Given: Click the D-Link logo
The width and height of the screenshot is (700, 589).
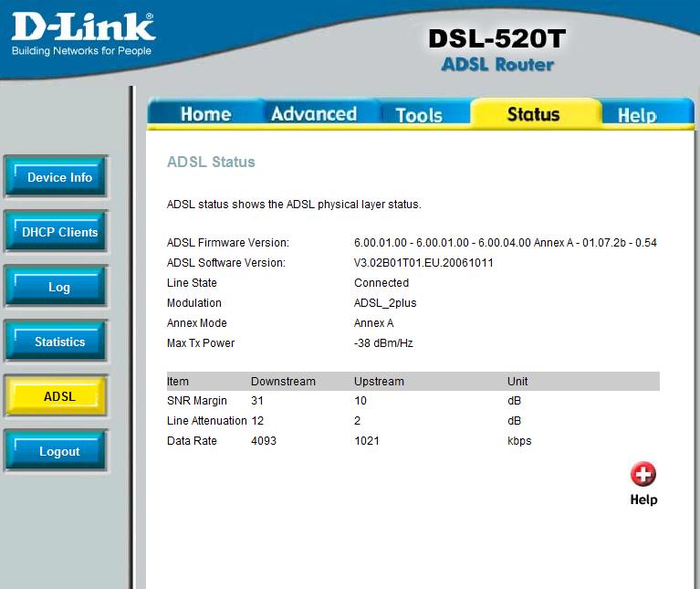Looking at the screenshot, I should (83, 26).
